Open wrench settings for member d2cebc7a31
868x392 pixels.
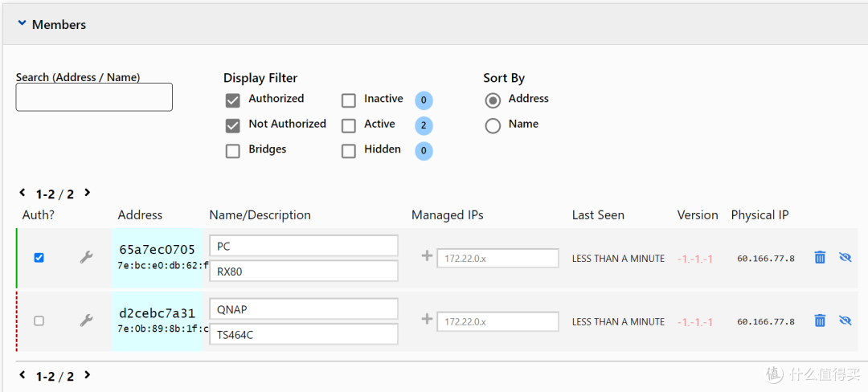click(86, 321)
